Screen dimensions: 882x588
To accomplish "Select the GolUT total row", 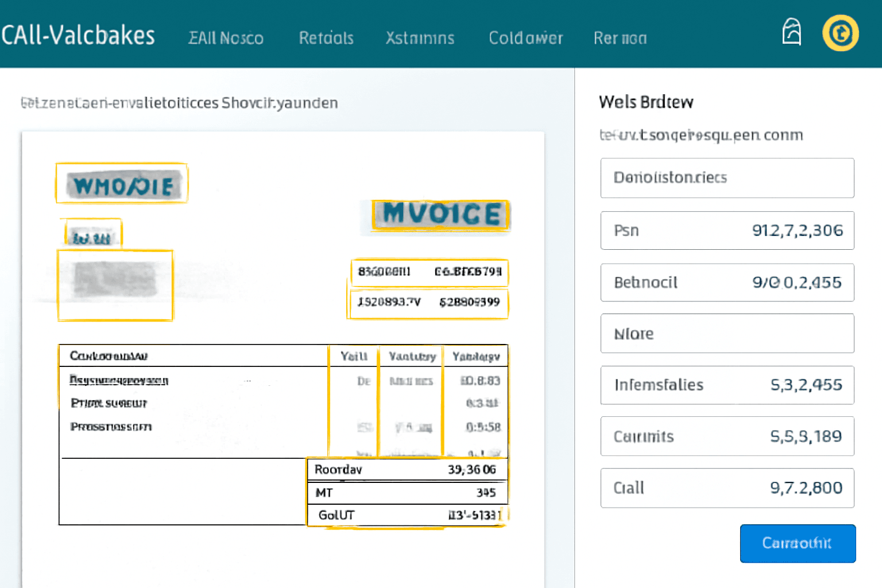I will 407,515.
